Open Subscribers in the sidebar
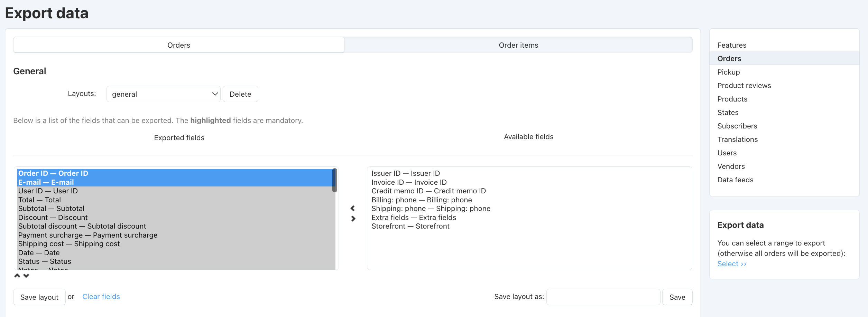The width and height of the screenshot is (868, 317). point(737,126)
